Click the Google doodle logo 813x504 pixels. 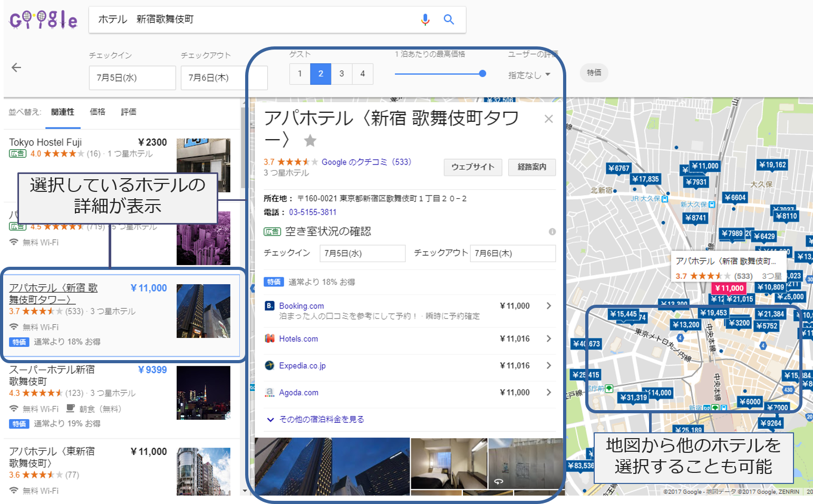pyautogui.click(x=43, y=20)
